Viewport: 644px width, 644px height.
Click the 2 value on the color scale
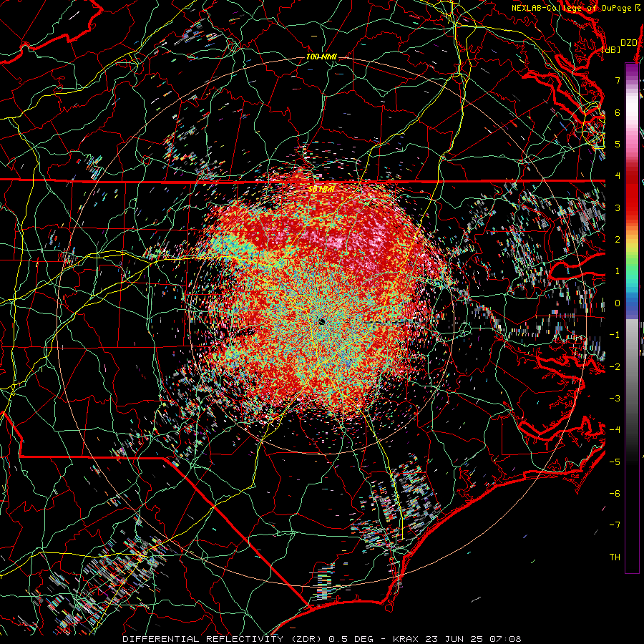tap(618, 240)
